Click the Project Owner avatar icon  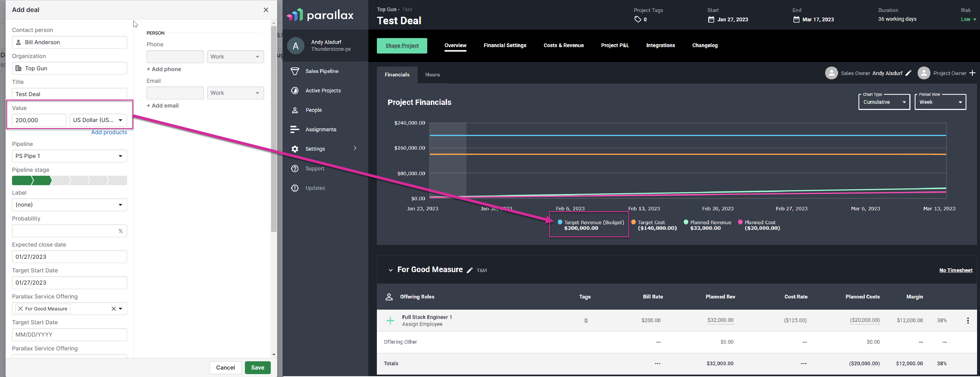[924, 73]
